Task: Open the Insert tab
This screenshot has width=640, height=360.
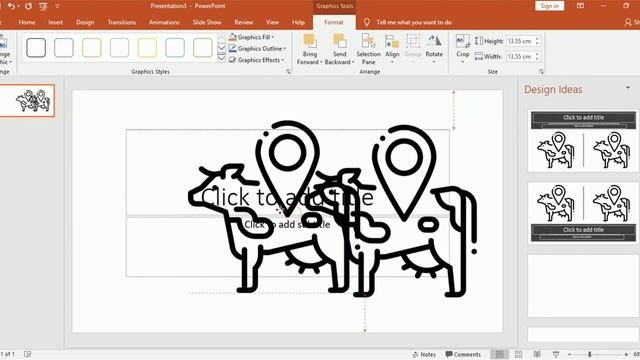Action: coord(56,22)
